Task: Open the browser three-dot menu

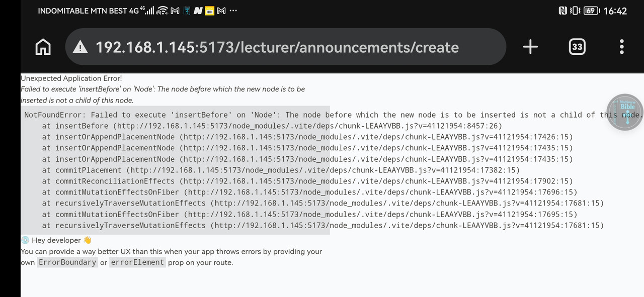Action: coord(622,47)
